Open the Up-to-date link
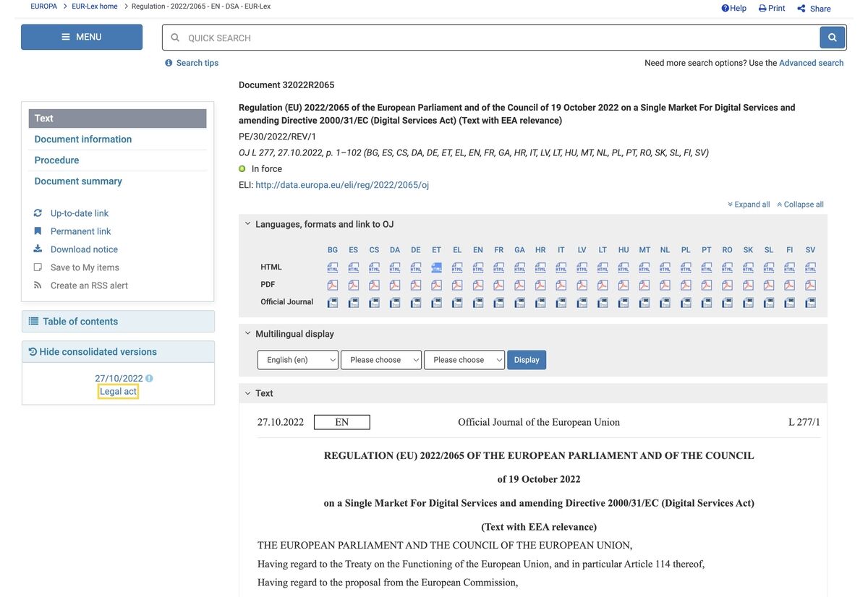 pos(80,213)
